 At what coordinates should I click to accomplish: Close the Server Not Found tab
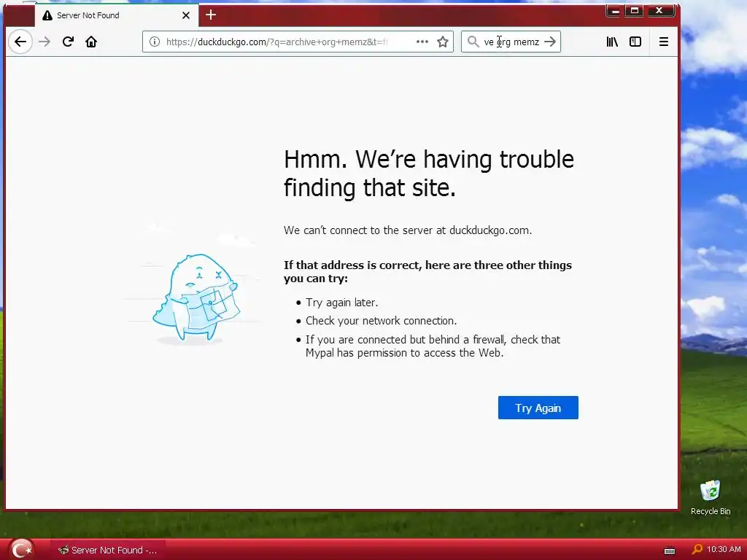pos(186,16)
